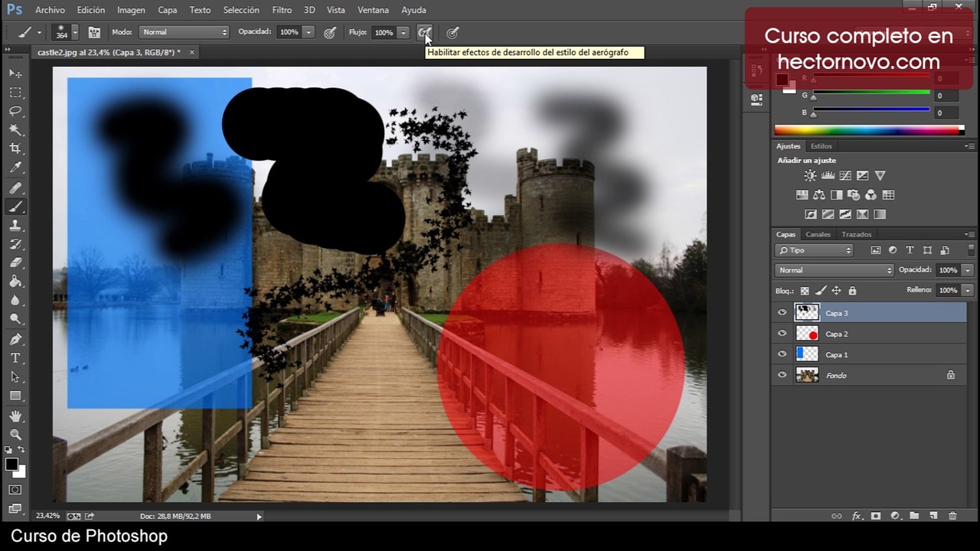Toggle the brush panel button in options bar
Image resolution: width=980 pixels, height=551 pixels.
coord(94,32)
